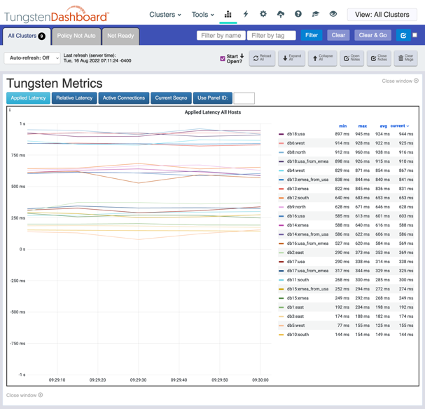Sort the legend by the current column
426x410 pixels.
click(x=400, y=126)
